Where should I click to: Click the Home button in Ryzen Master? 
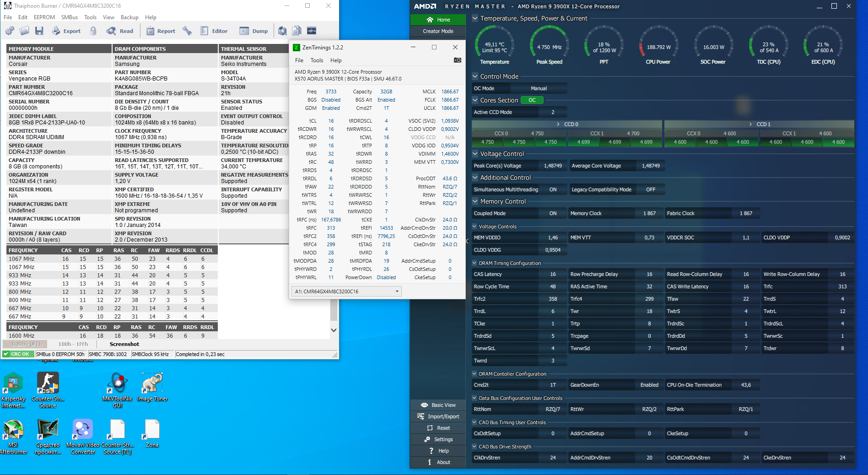pos(438,20)
